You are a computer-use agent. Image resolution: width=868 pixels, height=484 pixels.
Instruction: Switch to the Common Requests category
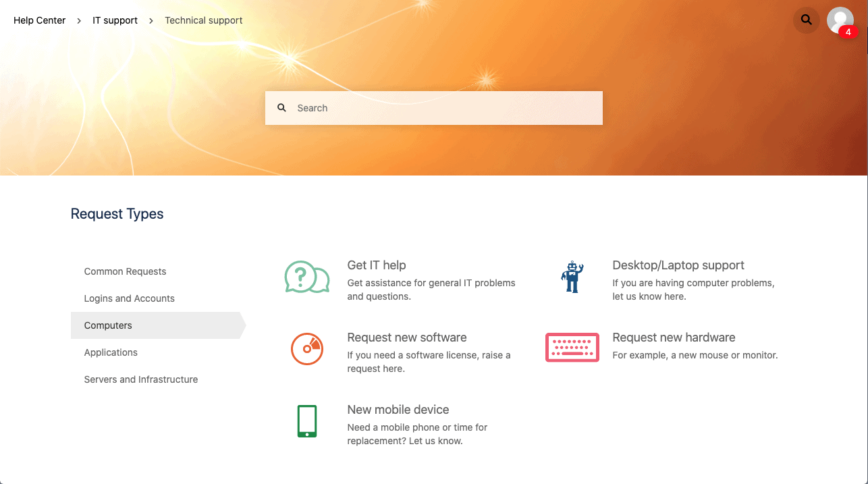coord(125,271)
